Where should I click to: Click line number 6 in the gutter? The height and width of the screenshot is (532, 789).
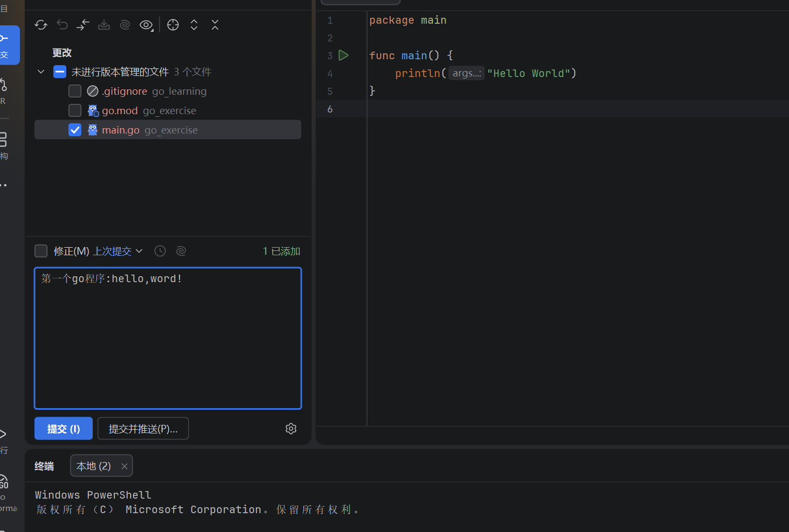pyautogui.click(x=330, y=109)
